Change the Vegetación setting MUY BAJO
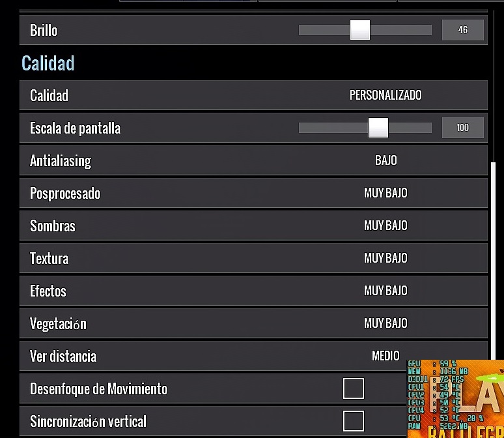 [x=385, y=323]
